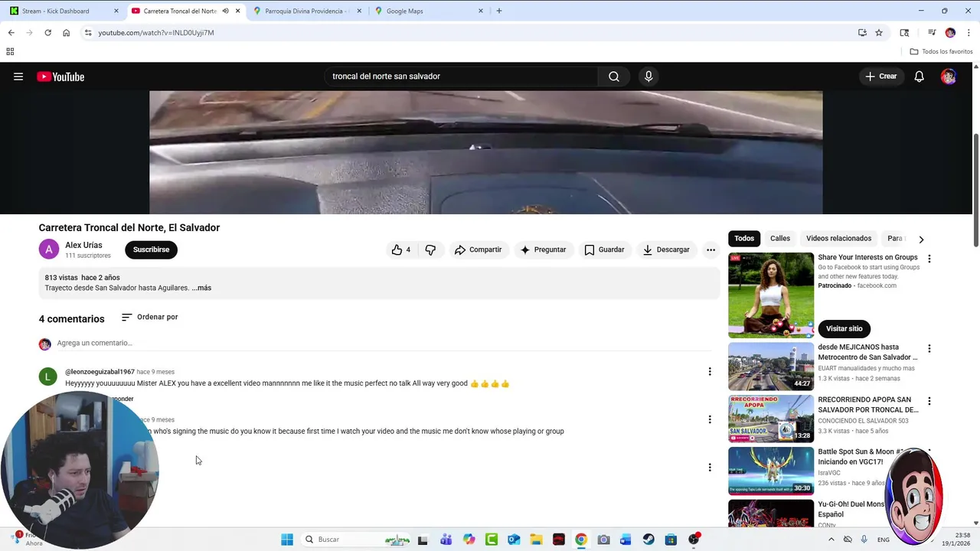Screen dimensions: 980x551
Task: Show more filter chips with arrow
Action: tap(921, 239)
